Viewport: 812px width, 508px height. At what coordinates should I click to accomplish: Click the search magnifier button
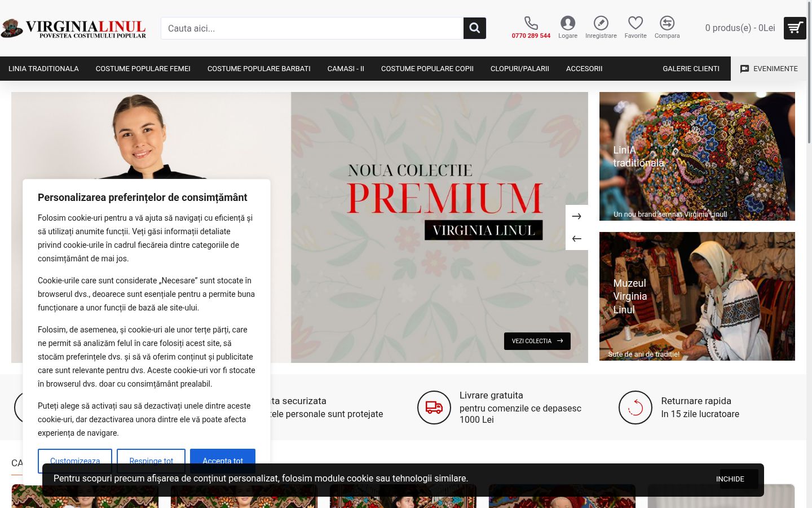pyautogui.click(x=475, y=28)
